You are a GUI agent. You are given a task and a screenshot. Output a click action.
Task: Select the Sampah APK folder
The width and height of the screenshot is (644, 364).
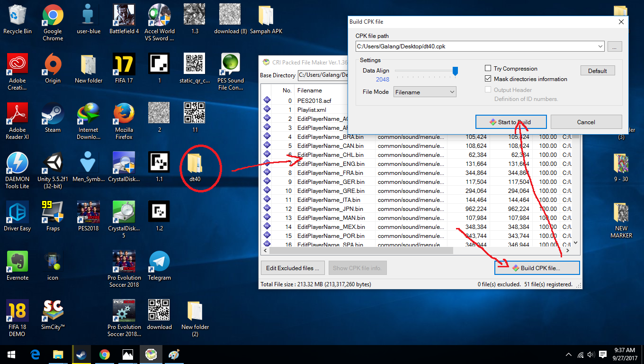[x=266, y=19]
